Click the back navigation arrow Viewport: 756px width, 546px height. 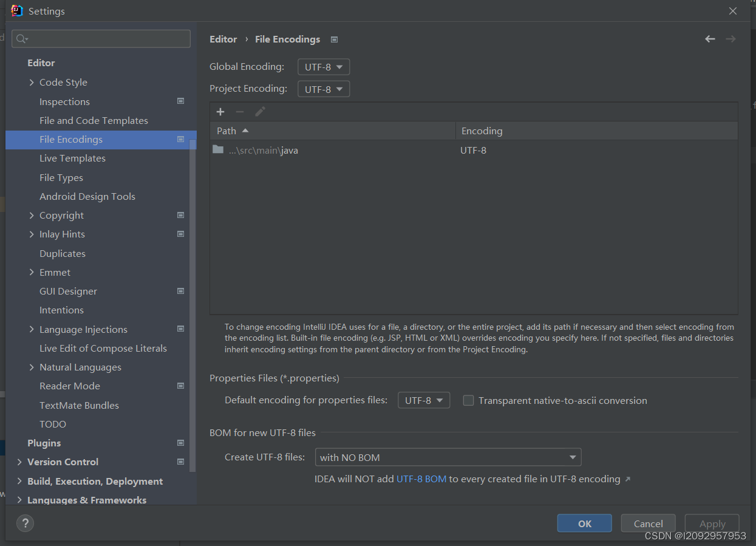click(x=710, y=39)
